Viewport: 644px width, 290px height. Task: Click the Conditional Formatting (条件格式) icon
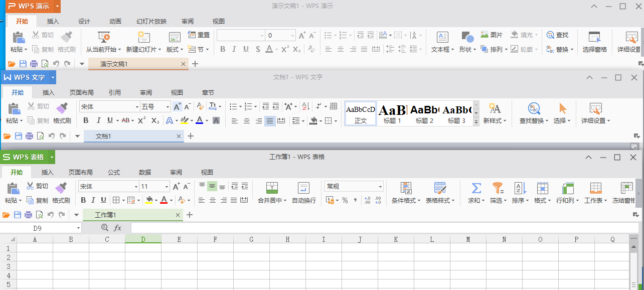click(x=406, y=188)
